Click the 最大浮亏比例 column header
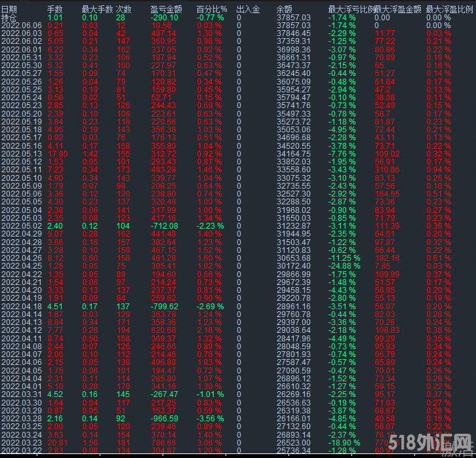Image resolution: width=476 pixels, height=458 pixels. 351,9
